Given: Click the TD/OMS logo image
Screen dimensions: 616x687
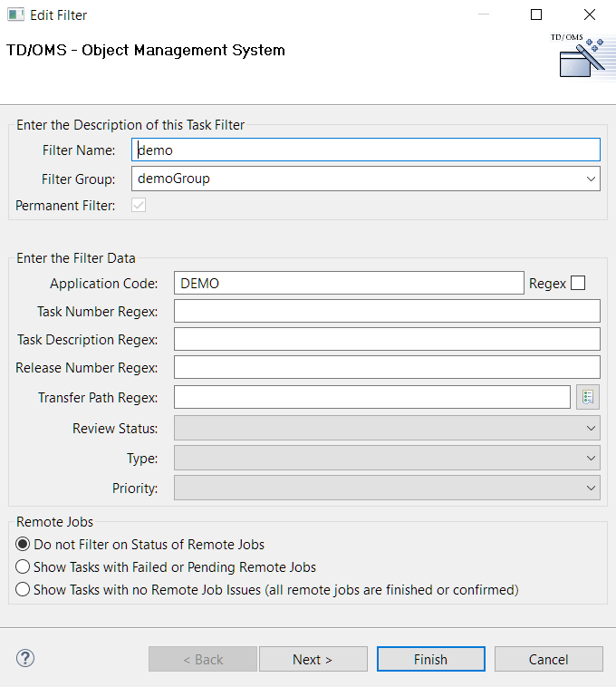Looking at the screenshot, I should coord(578,59).
